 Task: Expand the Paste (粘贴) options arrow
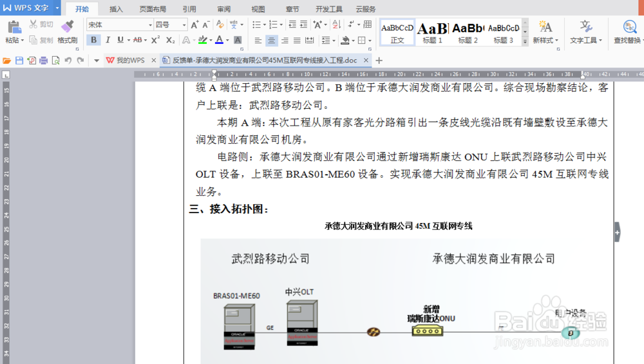(x=22, y=40)
